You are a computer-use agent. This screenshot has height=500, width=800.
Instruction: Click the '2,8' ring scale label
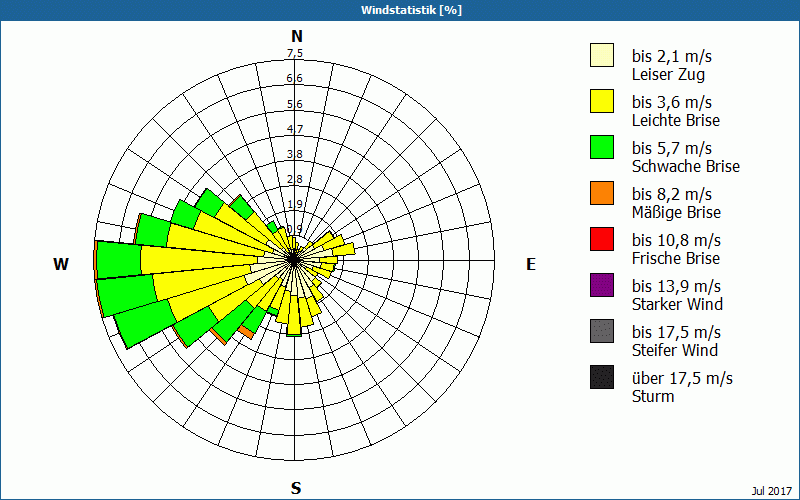(x=295, y=179)
